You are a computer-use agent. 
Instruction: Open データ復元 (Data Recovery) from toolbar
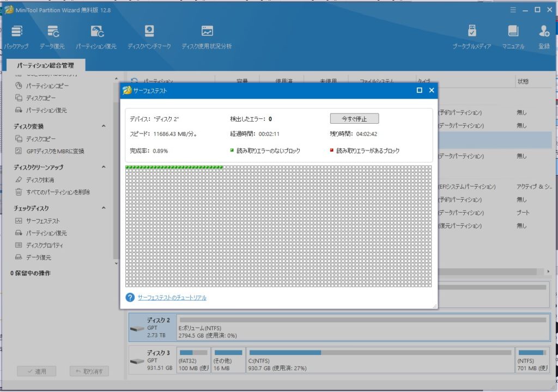(53, 37)
